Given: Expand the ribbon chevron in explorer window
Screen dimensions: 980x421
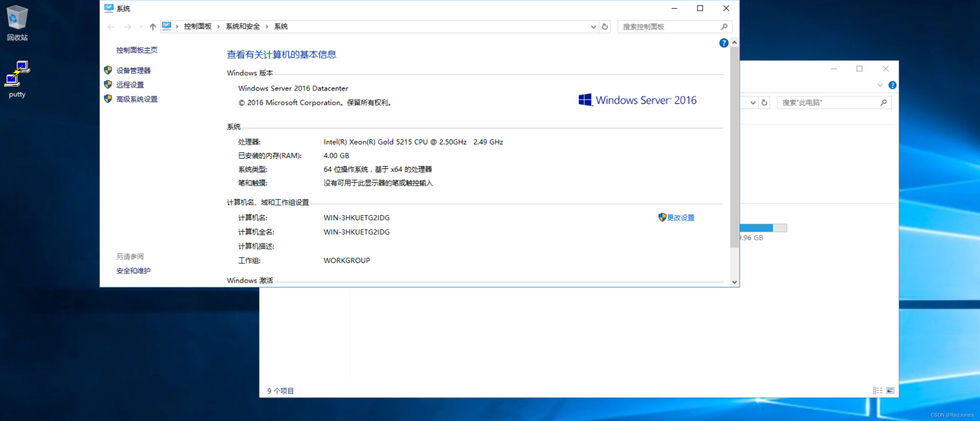Looking at the screenshot, I should (x=880, y=85).
